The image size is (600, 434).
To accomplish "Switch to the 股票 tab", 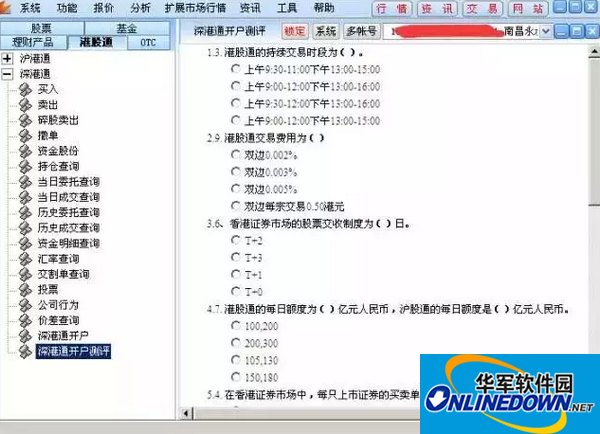I will pyautogui.click(x=42, y=28).
